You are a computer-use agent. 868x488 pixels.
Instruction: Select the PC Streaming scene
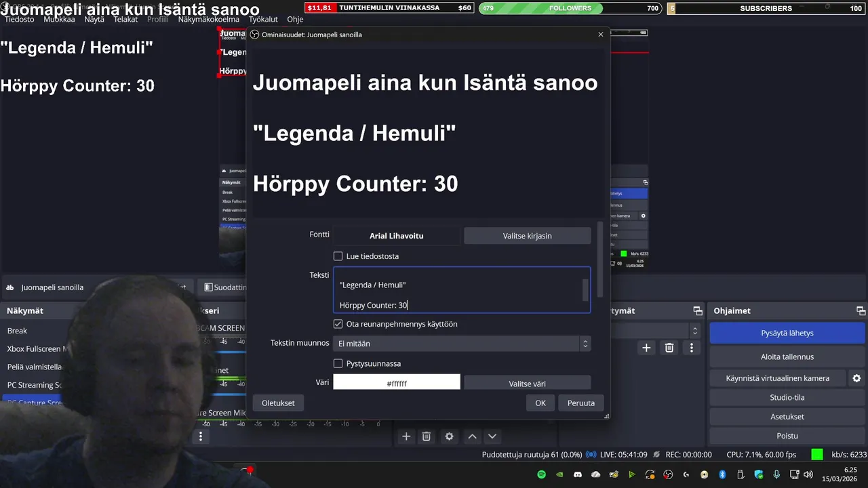coord(34,385)
